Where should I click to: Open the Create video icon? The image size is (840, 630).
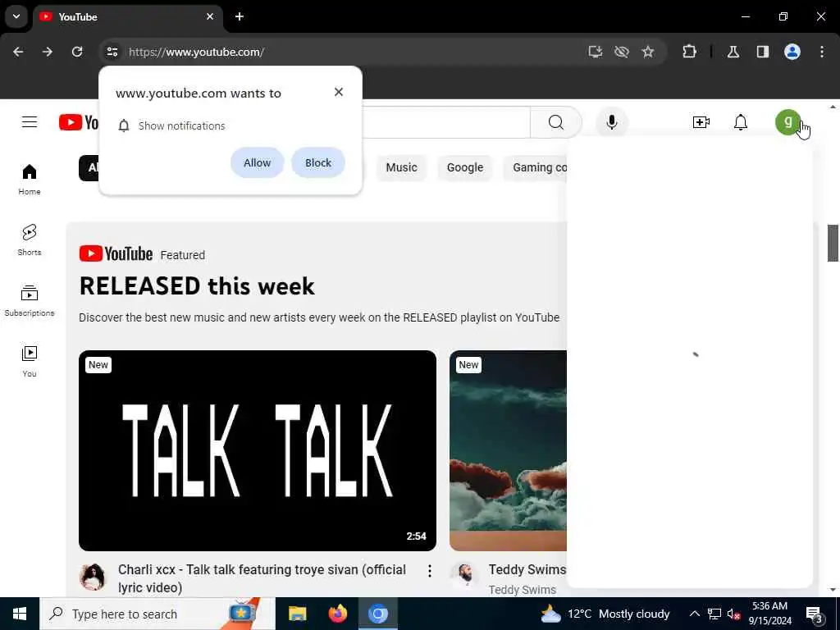click(x=701, y=122)
